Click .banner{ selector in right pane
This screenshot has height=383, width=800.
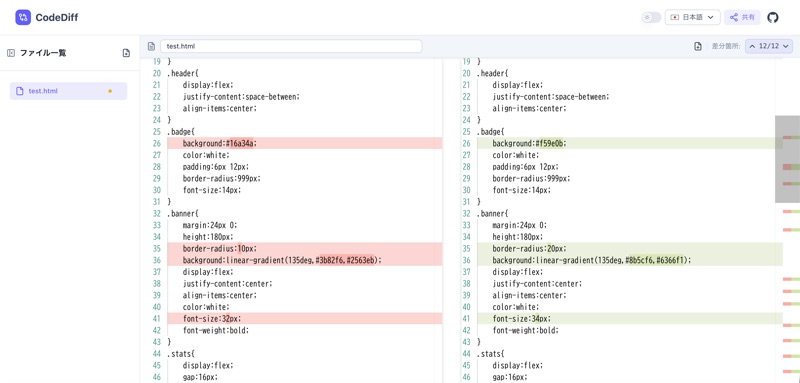(x=493, y=213)
